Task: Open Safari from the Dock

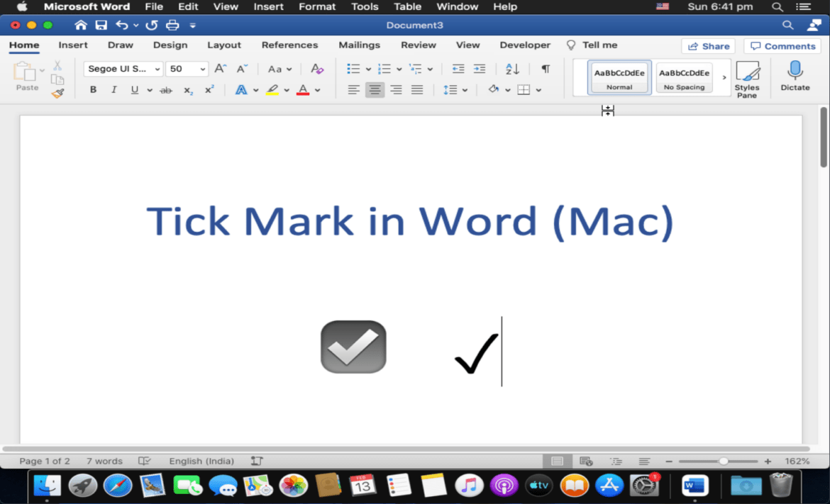Action: coord(118,486)
